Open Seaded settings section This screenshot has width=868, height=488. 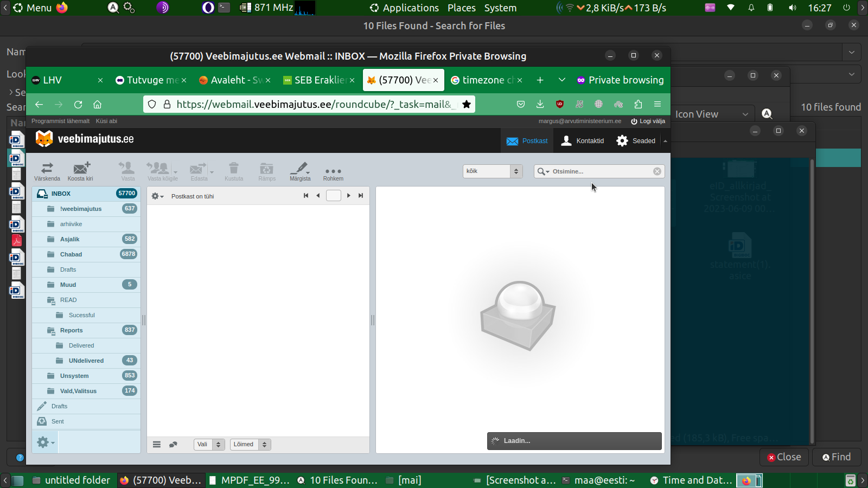[x=636, y=141]
